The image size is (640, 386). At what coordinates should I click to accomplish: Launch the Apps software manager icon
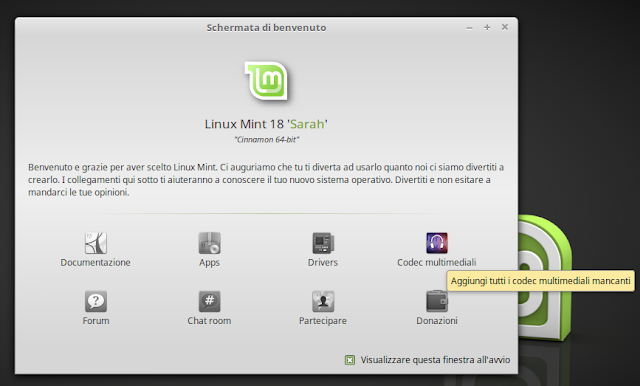pyautogui.click(x=209, y=243)
